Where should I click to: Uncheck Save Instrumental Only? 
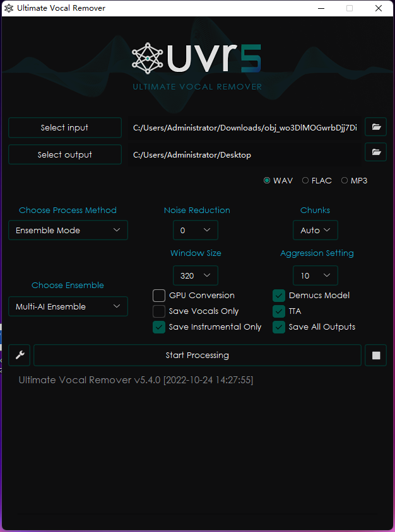tap(159, 327)
